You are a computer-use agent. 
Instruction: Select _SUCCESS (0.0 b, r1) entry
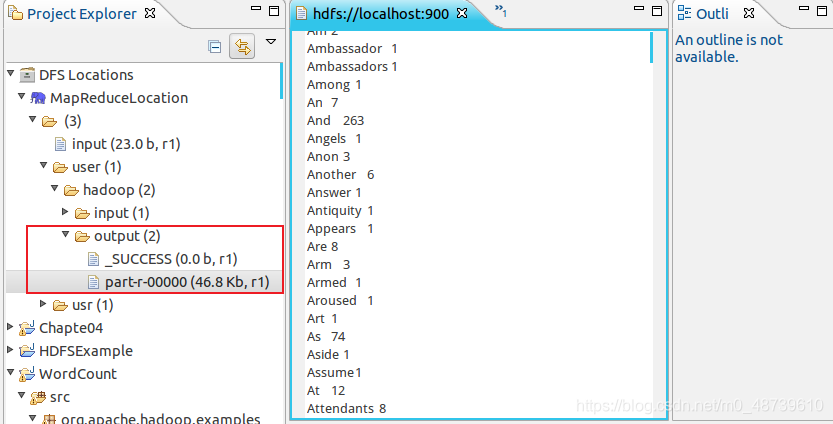(171, 259)
